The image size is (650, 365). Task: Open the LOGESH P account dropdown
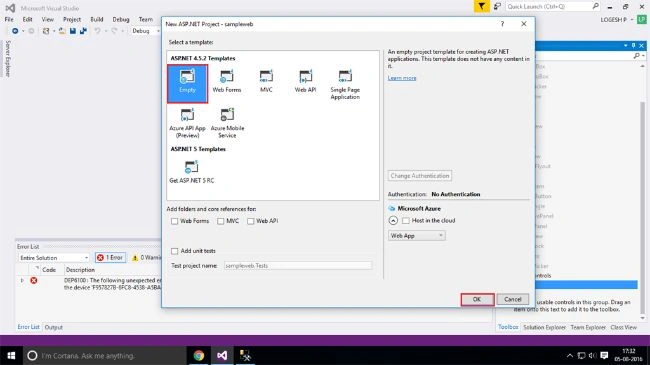[617, 19]
